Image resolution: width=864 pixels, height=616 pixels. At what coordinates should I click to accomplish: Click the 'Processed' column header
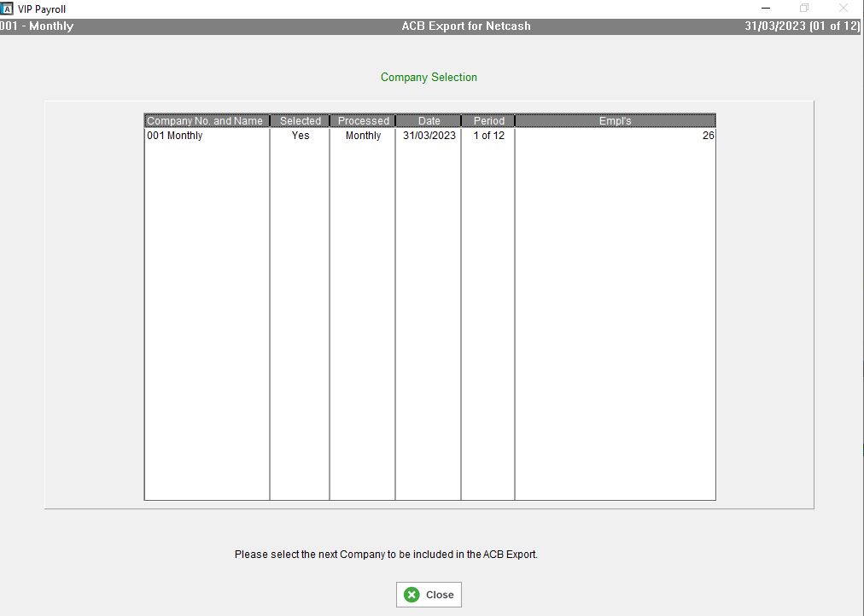[363, 120]
